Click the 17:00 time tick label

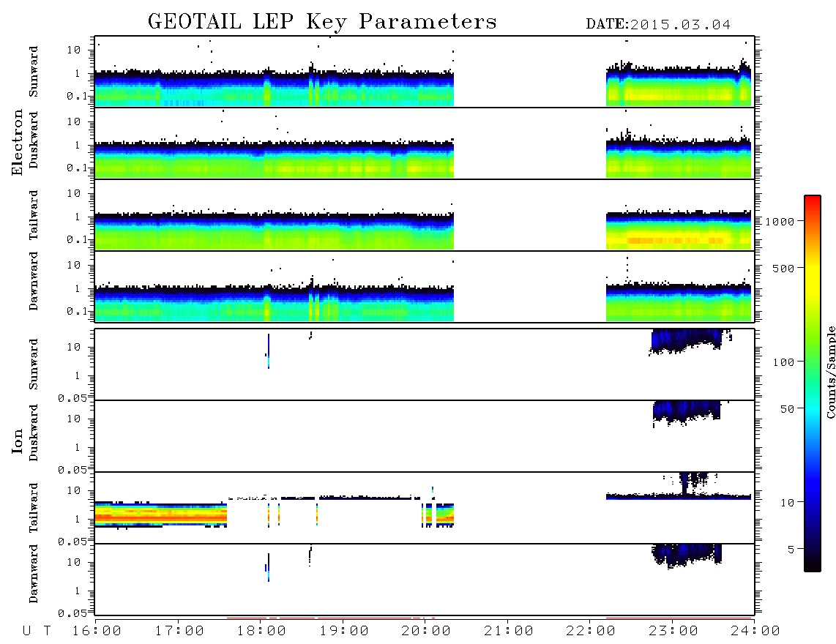[x=179, y=632]
